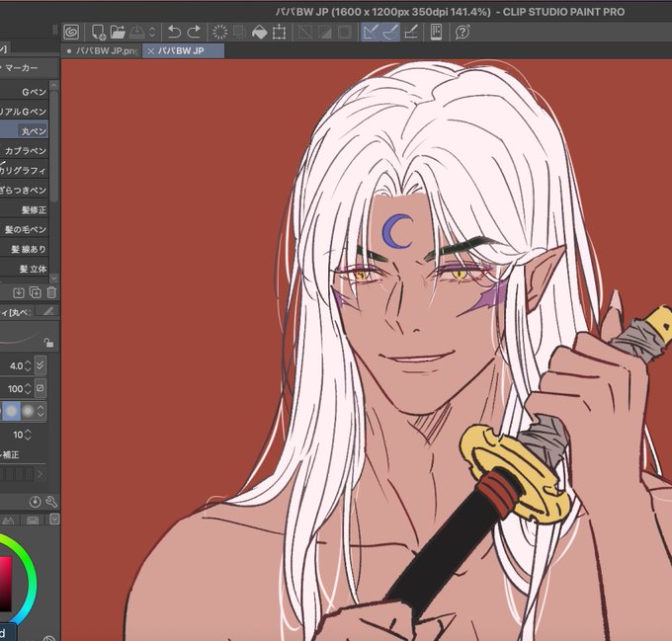The width and height of the screenshot is (672, 641).
Task: Open opacity dynamics settings button
Action: pos(41,388)
